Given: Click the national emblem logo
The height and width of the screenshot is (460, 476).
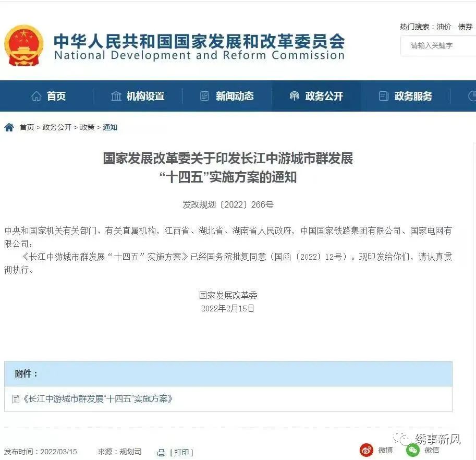Looking at the screenshot, I should [x=23, y=45].
